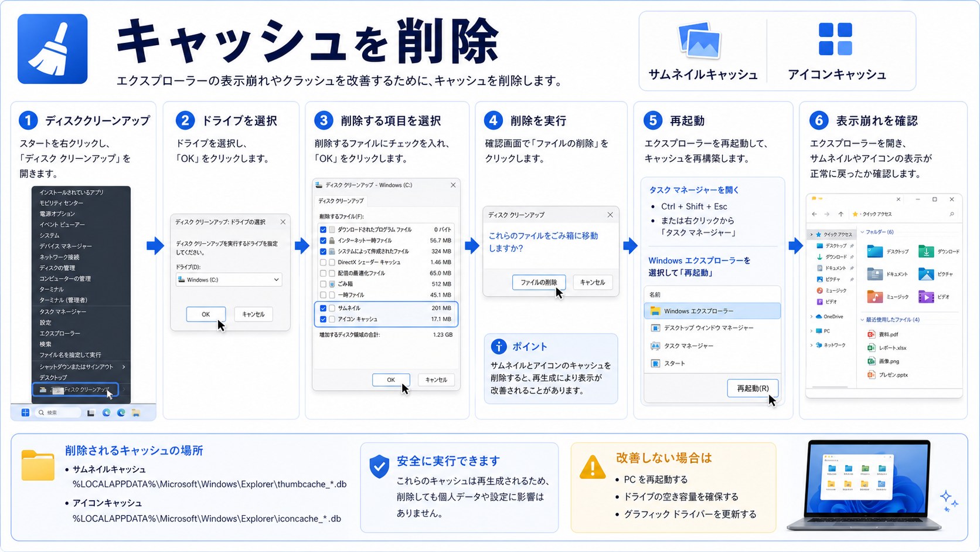Viewport: 980px width, 552px height.
Task: Check the 配信の最適化ファイル checkbox
Action: [x=323, y=273]
